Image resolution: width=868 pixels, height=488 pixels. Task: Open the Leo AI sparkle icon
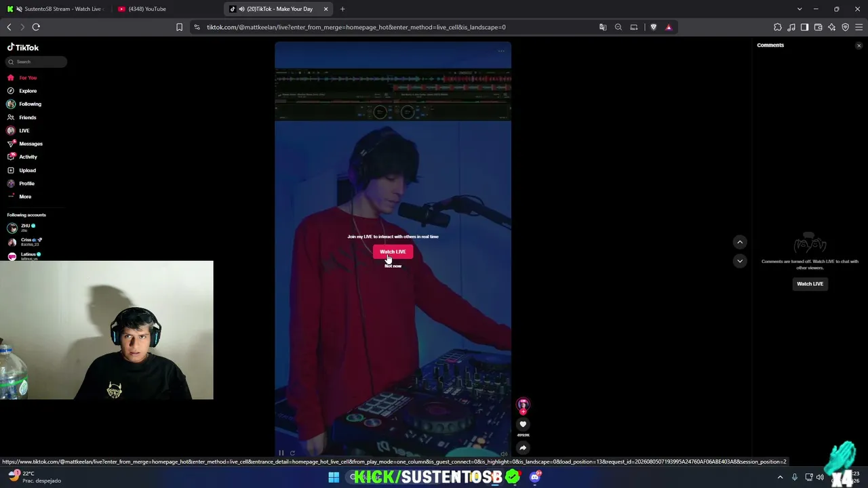[x=832, y=27]
